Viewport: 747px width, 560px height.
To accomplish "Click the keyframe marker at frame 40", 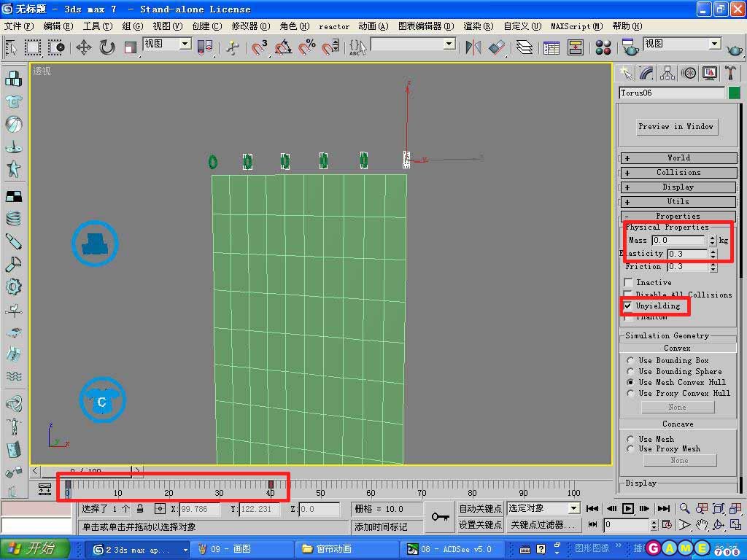I will pos(271,484).
